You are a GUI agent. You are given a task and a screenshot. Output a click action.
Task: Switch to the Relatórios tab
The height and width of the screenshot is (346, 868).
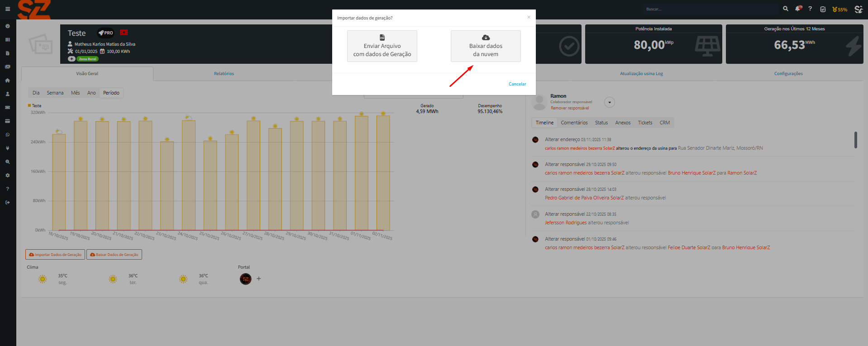tap(224, 74)
